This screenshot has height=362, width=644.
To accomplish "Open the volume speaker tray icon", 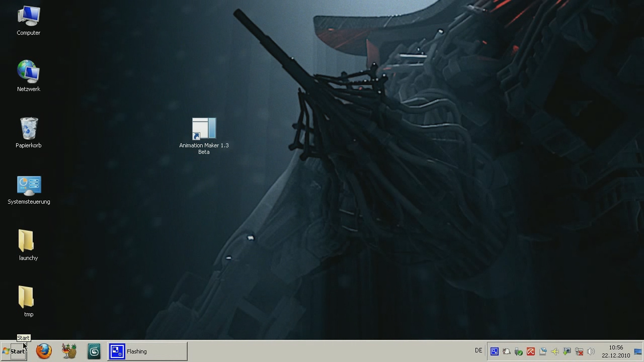I will (x=591, y=351).
